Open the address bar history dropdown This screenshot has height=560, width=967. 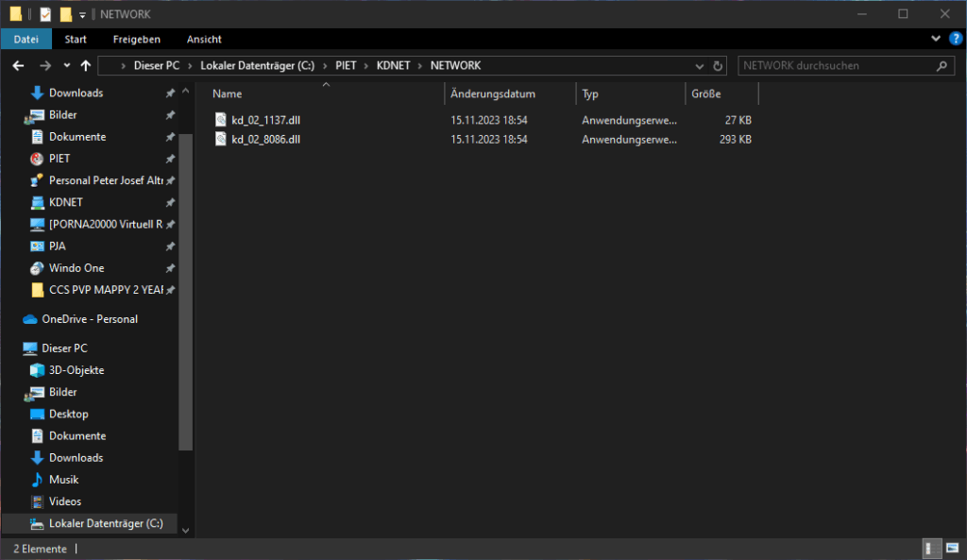click(699, 66)
